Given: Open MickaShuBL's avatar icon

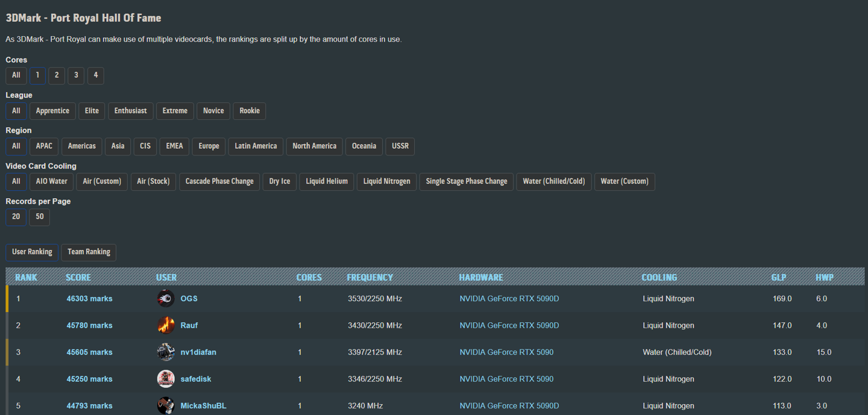Looking at the screenshot, I should point(166,405).
